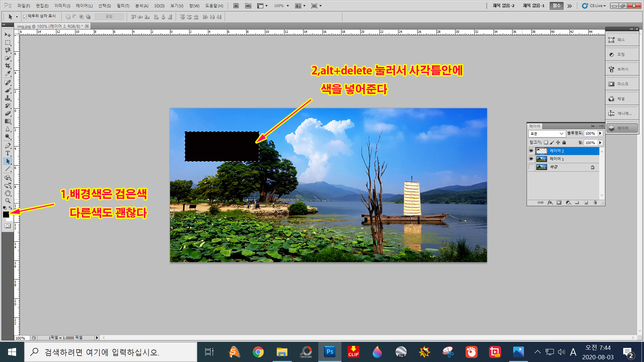Select the Pen tool
Image resolution: width=644 pixels, height=362 pixels.
point(7,145)
